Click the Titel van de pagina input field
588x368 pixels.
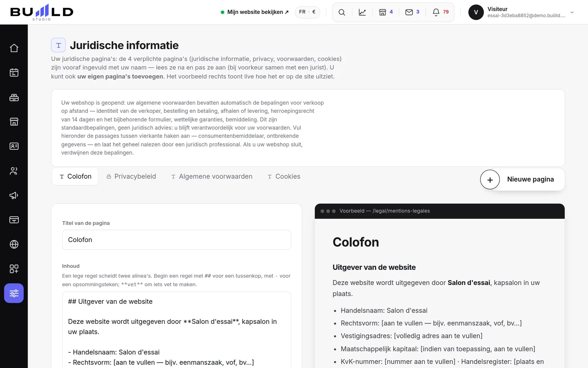click(176, 240)
